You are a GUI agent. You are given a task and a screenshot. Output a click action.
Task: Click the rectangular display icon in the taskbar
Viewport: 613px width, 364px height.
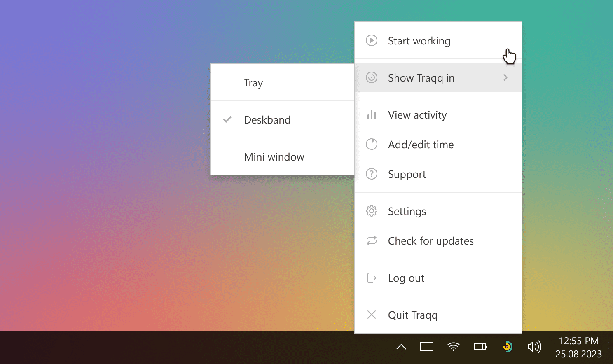tap(427, 347)
